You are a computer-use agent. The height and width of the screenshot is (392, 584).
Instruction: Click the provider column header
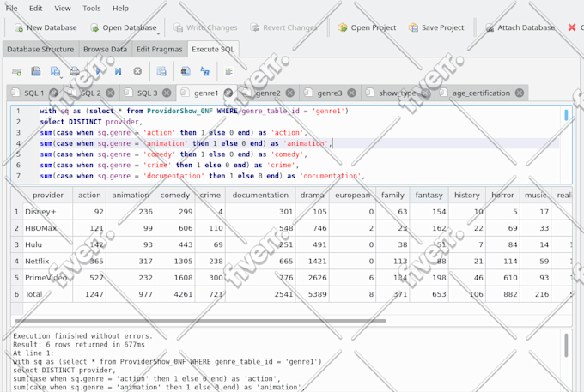point(48,196)
